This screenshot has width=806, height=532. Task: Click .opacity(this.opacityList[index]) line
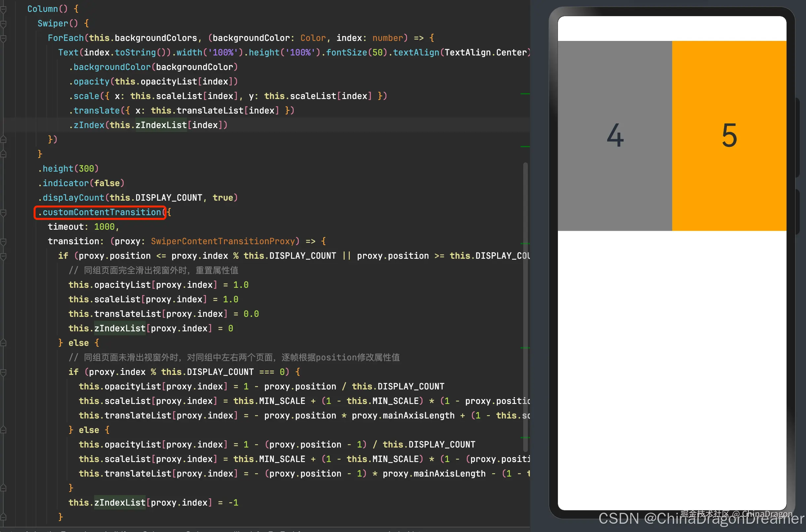point(153,82)
